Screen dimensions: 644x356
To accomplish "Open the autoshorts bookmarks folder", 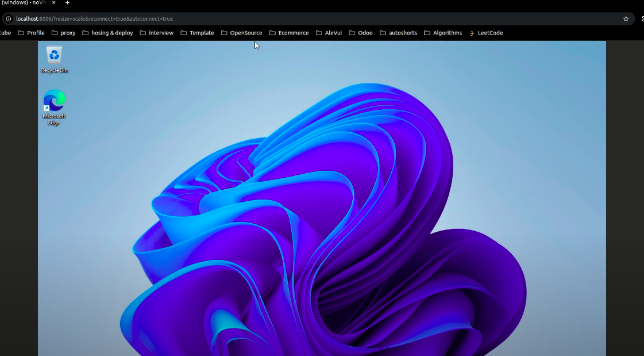I will tap(398, 33).
